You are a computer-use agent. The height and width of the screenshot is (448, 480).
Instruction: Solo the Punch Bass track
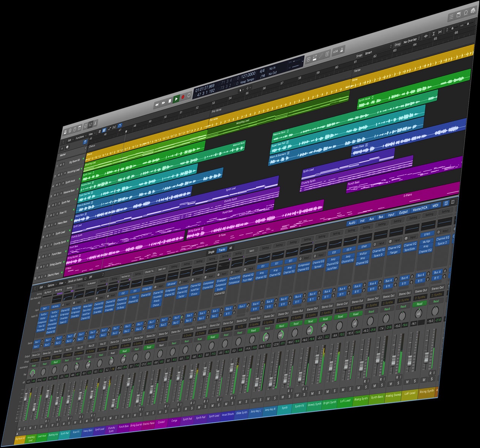pyautogui.click(x=45, y=256)
